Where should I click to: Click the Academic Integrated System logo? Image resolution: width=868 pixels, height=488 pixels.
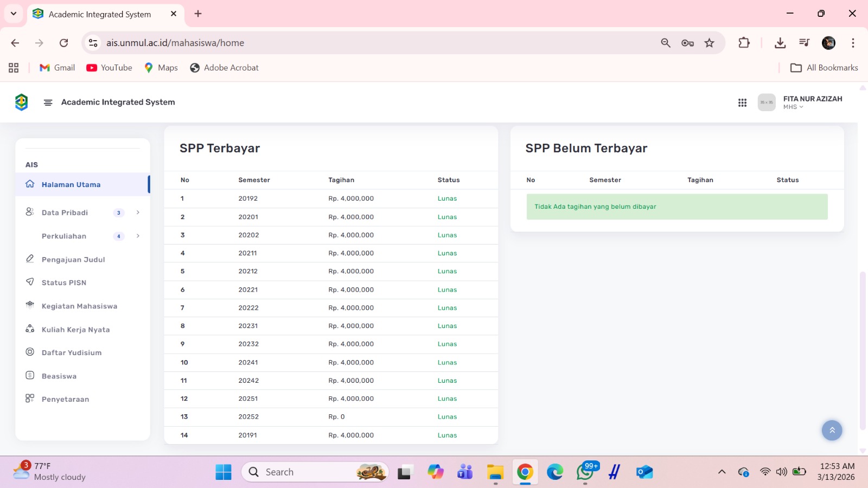click(x=22, y=102)
